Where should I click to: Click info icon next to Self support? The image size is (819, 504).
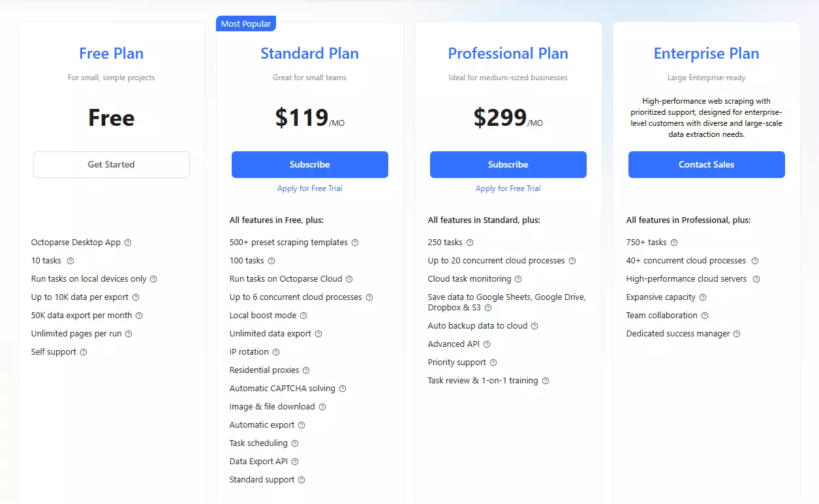click(84, 352)
